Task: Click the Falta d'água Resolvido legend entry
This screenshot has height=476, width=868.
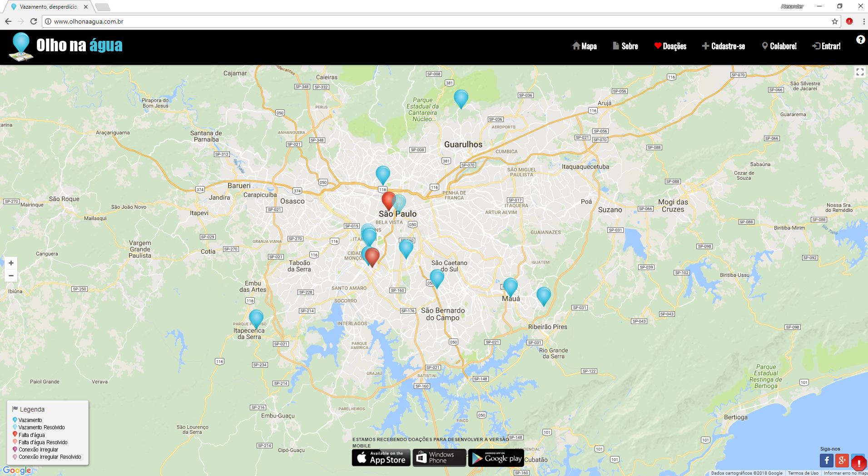Action: click(40, 442)
